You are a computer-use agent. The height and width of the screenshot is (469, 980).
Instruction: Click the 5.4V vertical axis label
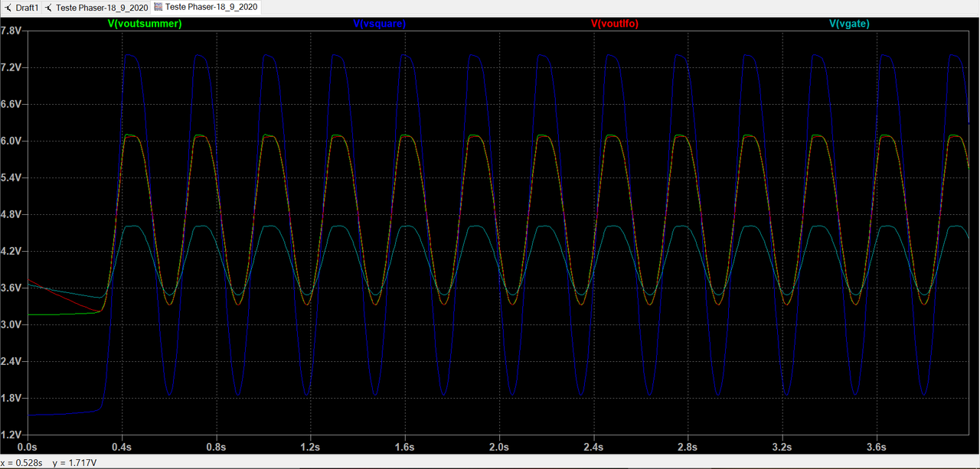click(11, 178)
